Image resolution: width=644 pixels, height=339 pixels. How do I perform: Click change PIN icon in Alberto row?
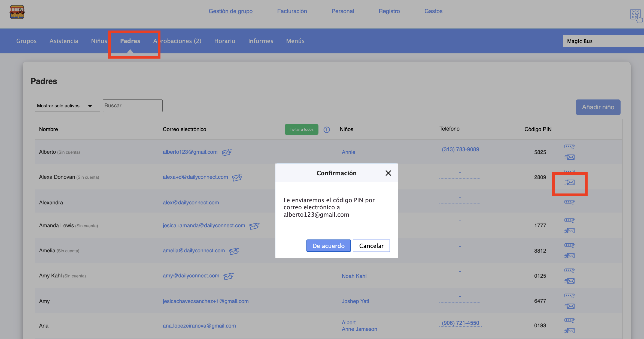(x=569, y=147)
